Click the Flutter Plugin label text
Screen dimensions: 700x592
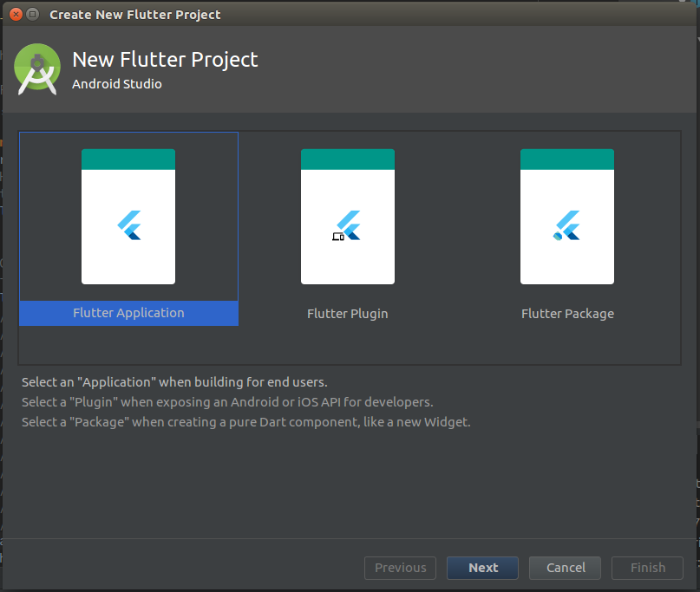(347, 313)
